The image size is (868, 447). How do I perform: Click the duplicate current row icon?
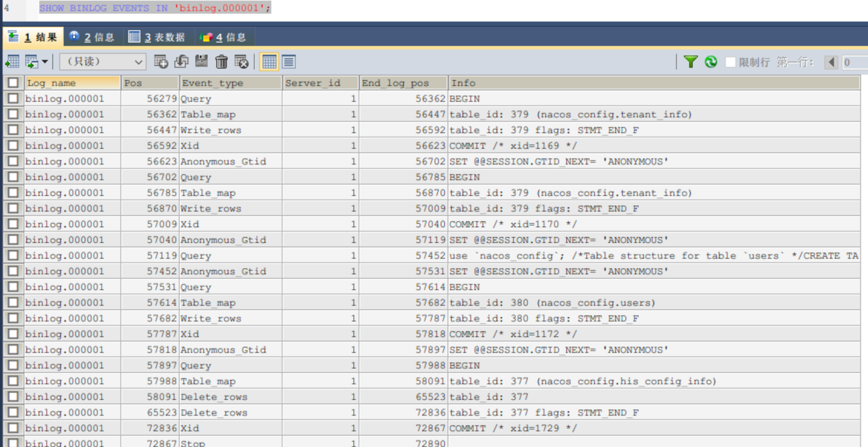point(181,62)
